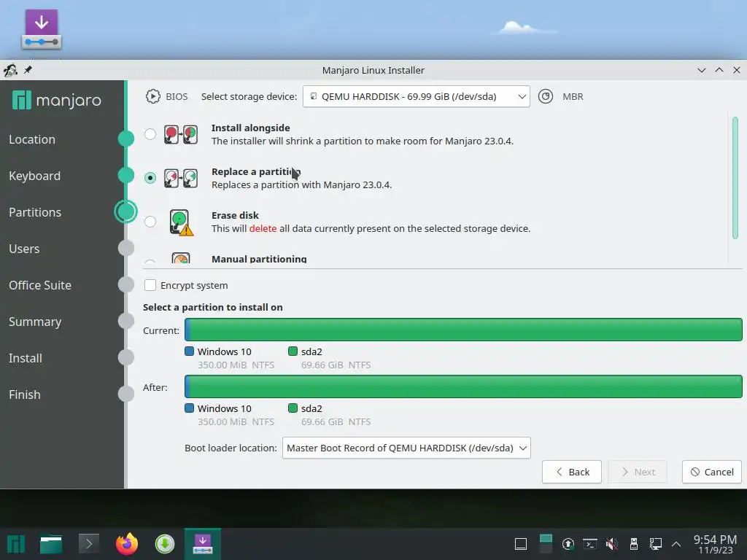
Task: Click the Erase disk warning icon
Action: point(181,222)
